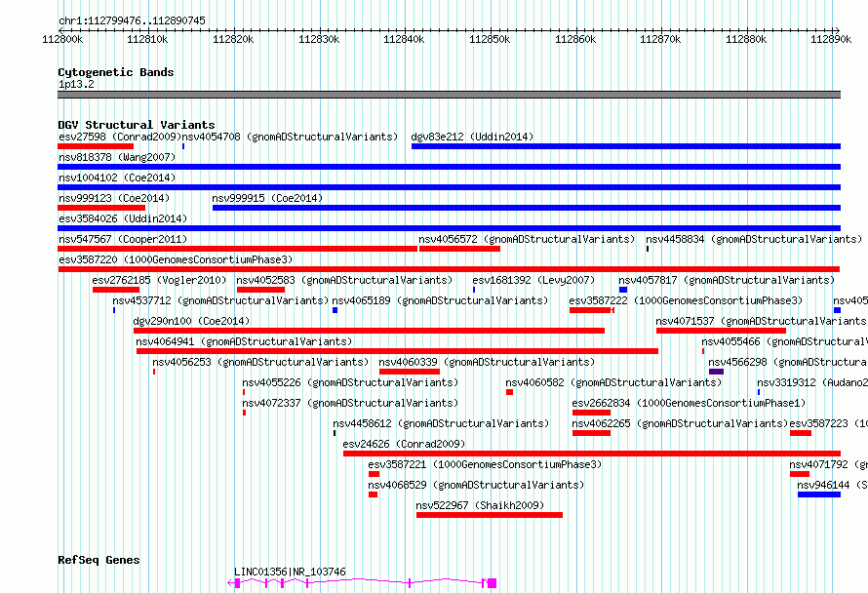Open the dgv83e212 (Uddin2014) variant label

(472, 137)
